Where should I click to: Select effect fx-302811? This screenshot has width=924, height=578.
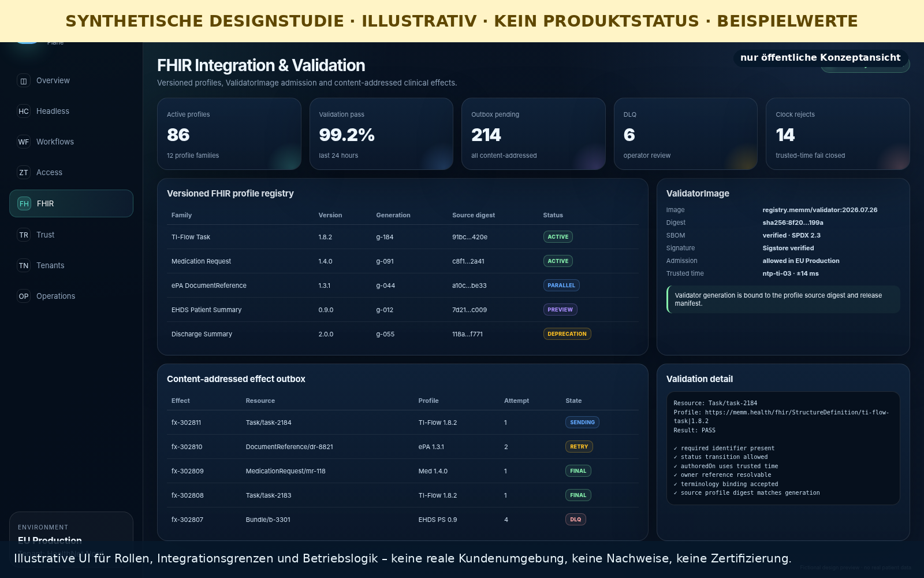pos(186,423)
